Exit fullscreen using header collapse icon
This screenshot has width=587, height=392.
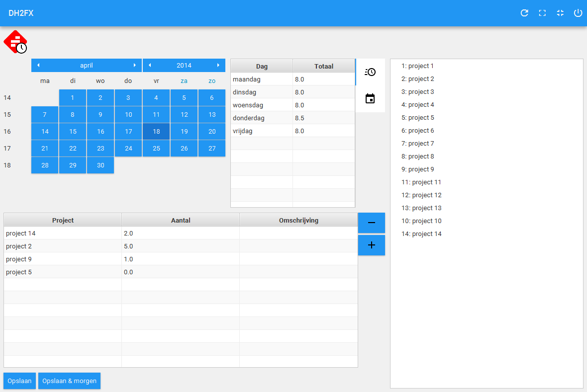[560, 13]
